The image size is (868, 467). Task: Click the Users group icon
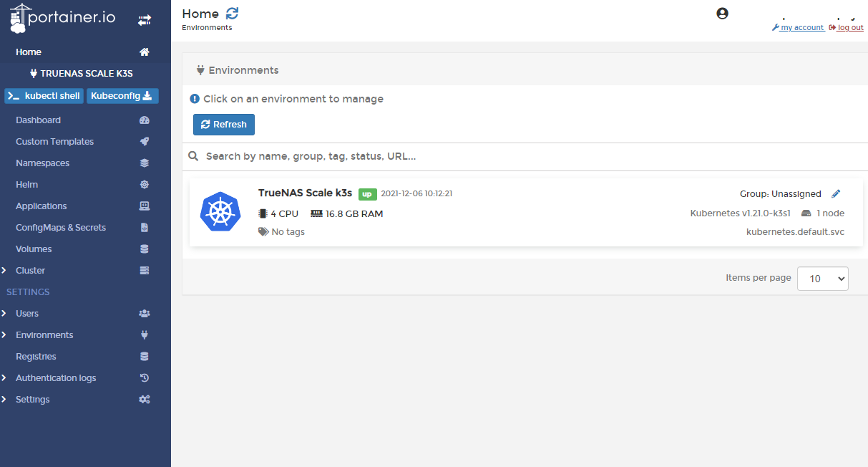[x=145, y=314]
